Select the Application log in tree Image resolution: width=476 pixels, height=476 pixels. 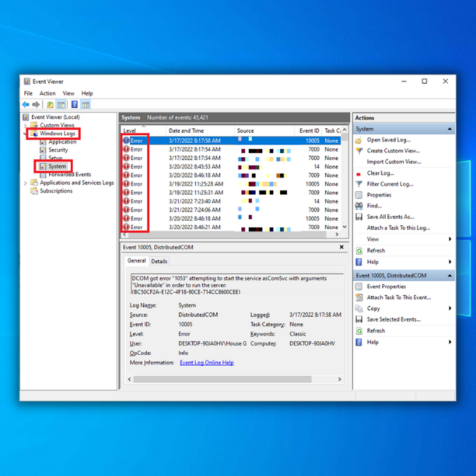click(62, 142)
